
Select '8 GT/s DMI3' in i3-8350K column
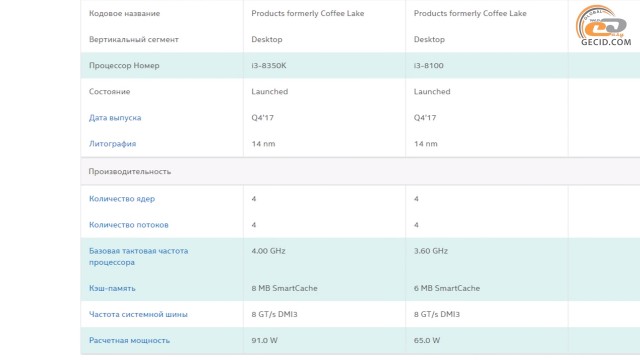274,314
